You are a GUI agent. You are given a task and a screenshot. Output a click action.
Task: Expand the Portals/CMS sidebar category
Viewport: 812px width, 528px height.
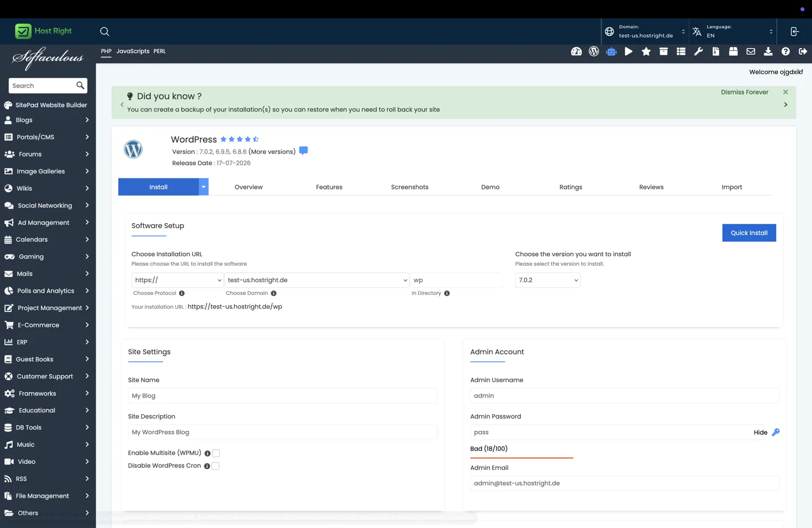[47, 137]
